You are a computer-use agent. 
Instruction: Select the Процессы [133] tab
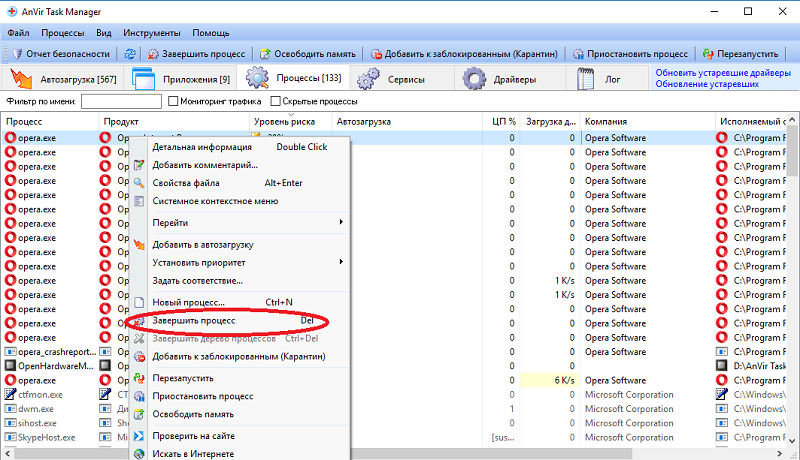coord(294,78)
